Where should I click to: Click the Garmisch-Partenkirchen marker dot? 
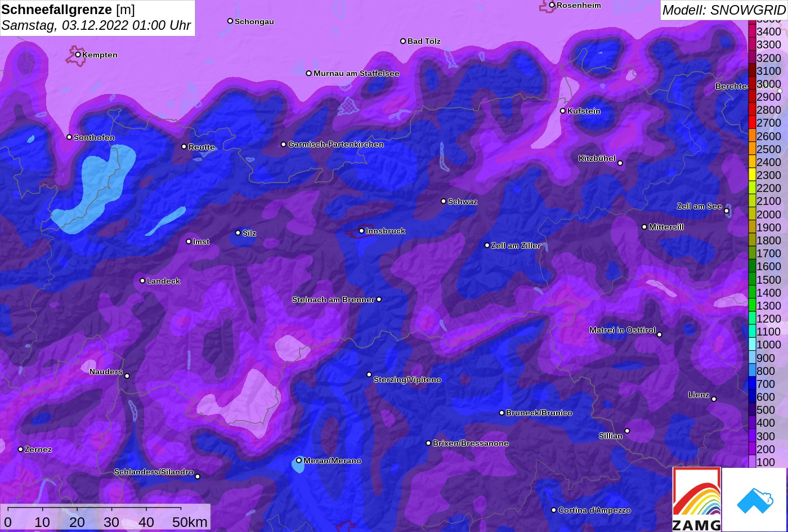284,144
